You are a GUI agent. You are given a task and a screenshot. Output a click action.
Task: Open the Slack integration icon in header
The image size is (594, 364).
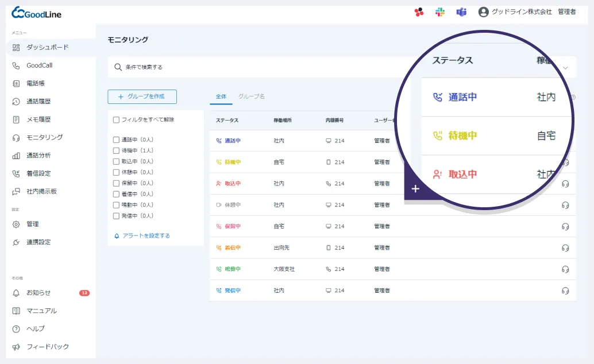(x=440, y=12)
